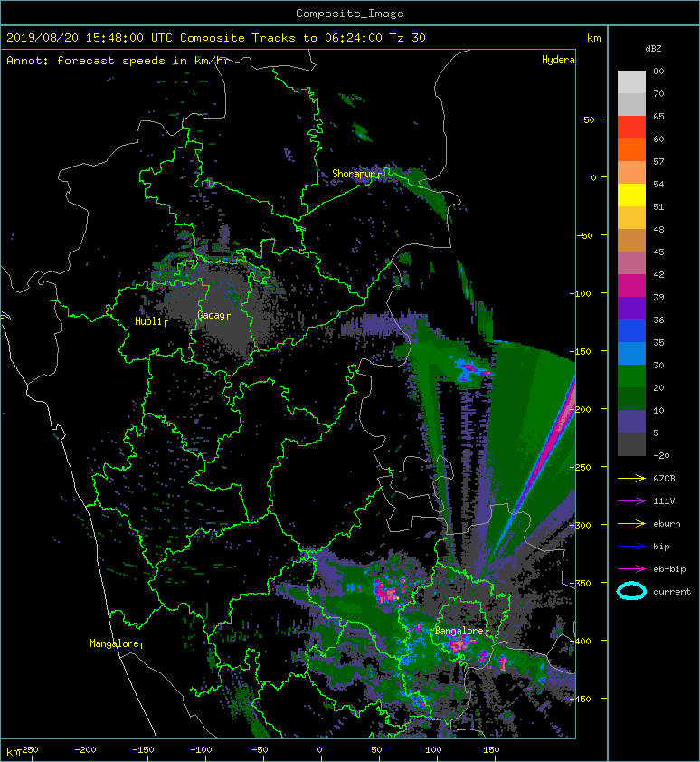700x762 pixels.
Task: Pick the yellow 54 dBZ color swatch
Action: [x=631, y=195]
